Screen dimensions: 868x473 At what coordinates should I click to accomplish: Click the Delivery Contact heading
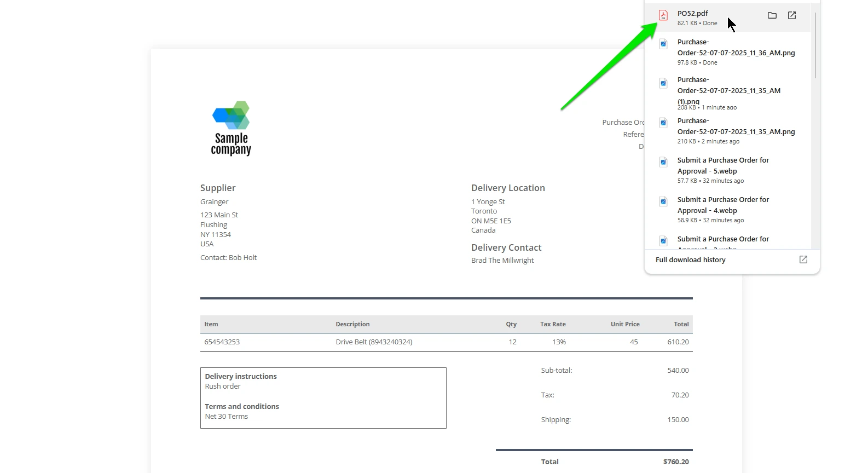coord(506,247)
